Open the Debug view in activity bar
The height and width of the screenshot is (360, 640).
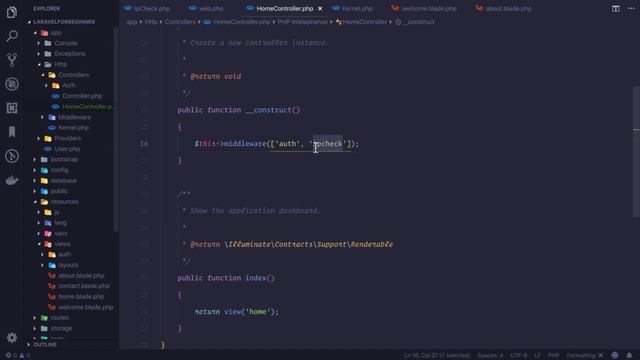click(x=12, y=84)
